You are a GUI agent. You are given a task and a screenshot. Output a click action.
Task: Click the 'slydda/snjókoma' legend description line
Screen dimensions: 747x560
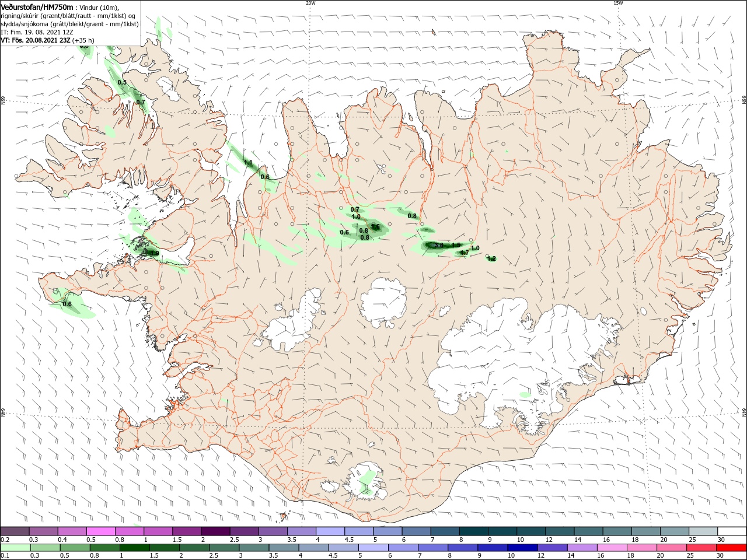(69, 24)
